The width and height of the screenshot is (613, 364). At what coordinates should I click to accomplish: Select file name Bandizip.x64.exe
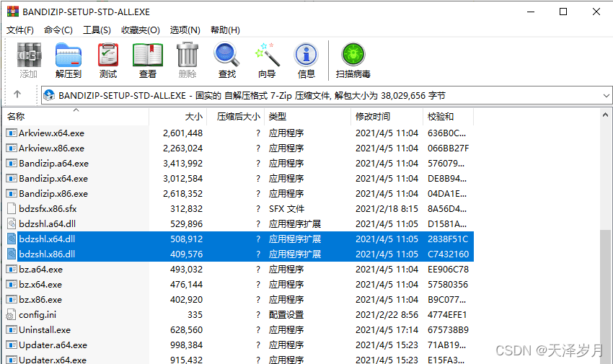(53, 179)
